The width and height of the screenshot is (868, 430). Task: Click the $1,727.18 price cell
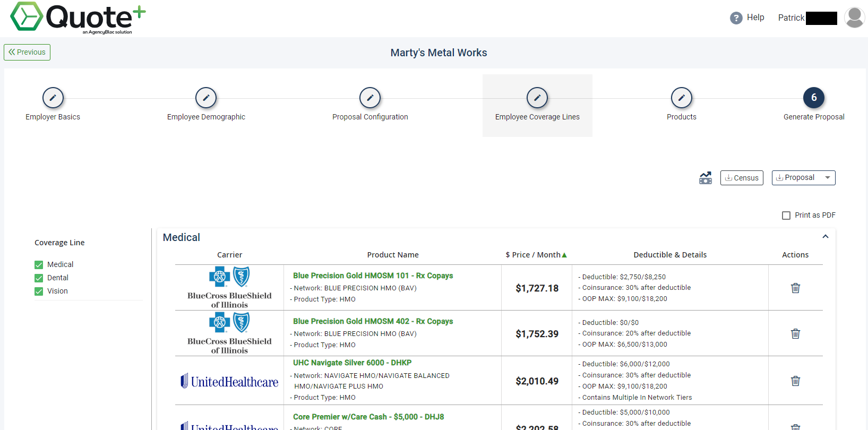(x=537, y=288)
